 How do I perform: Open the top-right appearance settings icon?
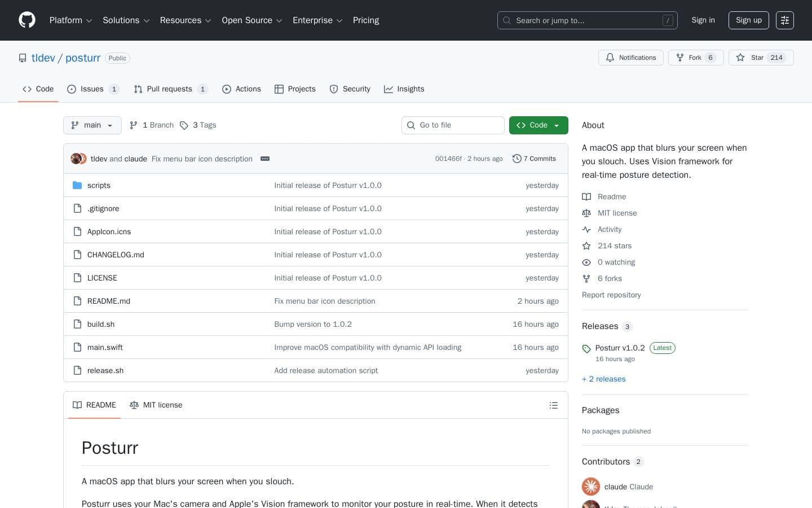[784, 20]
